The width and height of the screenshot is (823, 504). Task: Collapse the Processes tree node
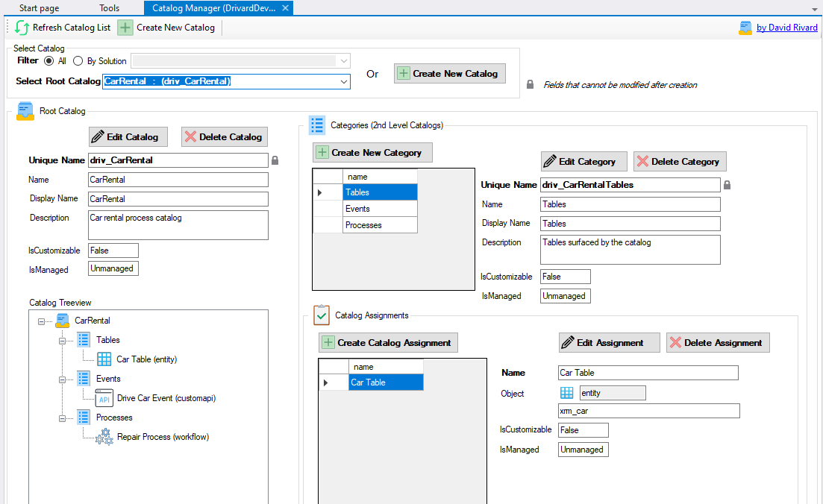coord(62,418)
